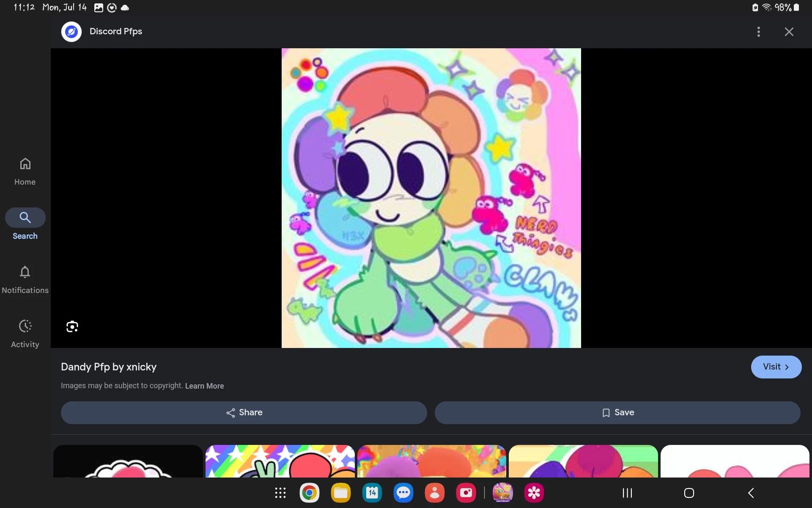
Task: Open the Dandy Pfp by xnicky title
Action: (x=109, y=367)
